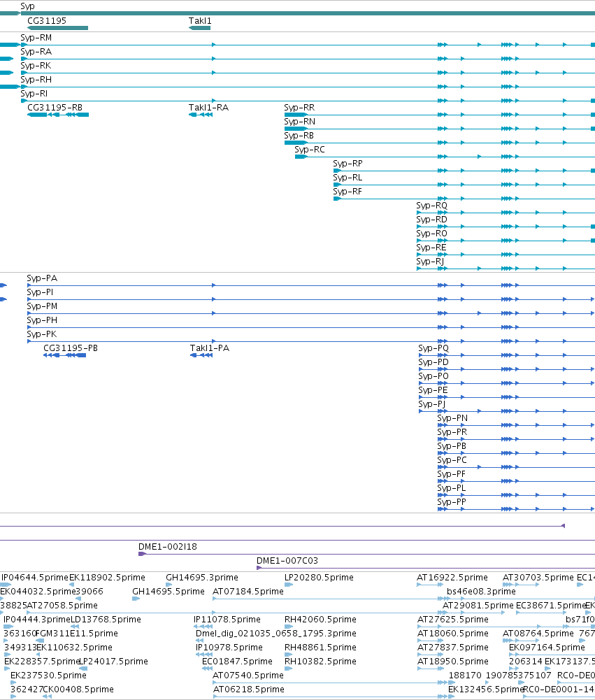Click the CG31195-RB transcript exon glyph

[58, 115]
